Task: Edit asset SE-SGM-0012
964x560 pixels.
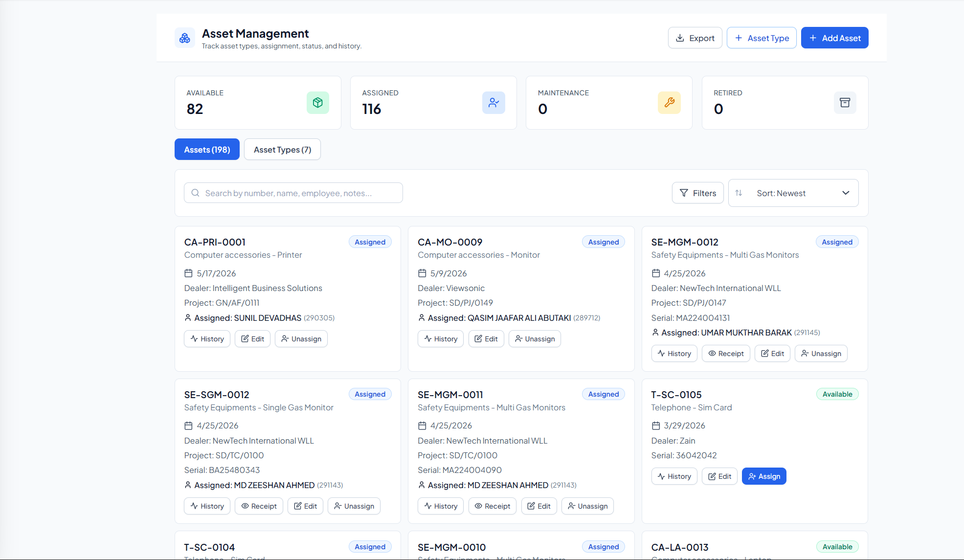Action: [305, 506]
